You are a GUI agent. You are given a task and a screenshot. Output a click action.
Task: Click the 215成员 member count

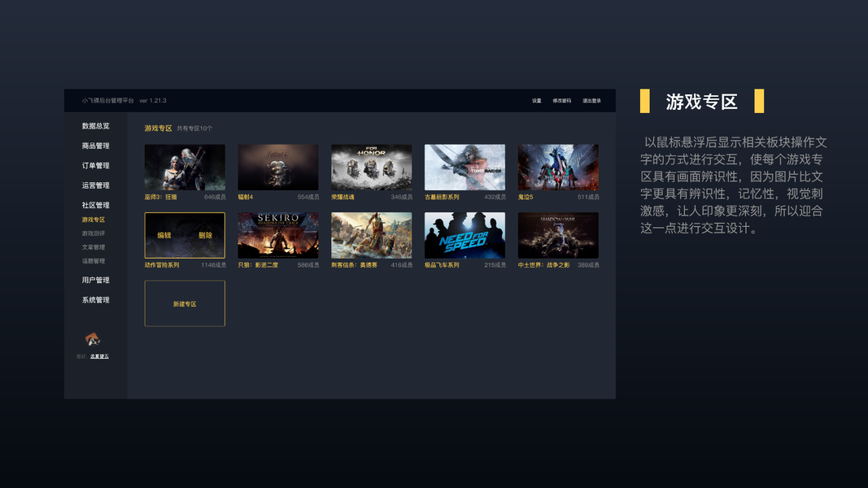click(495, 265)
